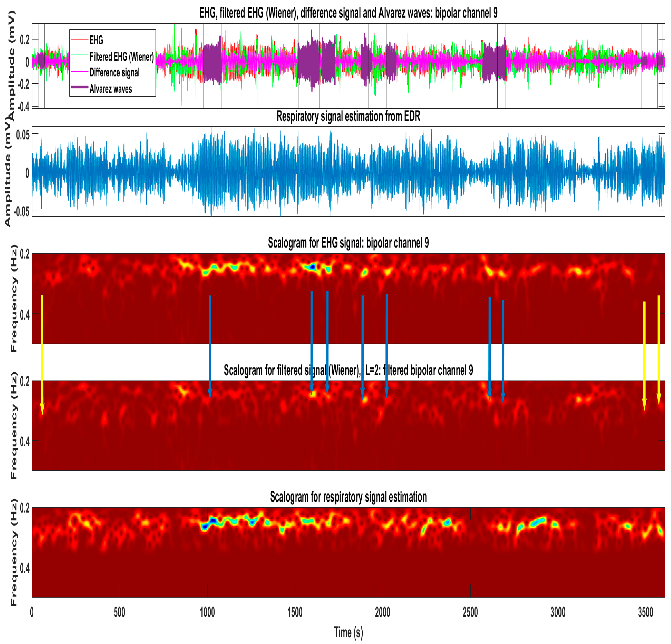Viewport: 671px width, 644px height.
Task: Select the 'Filtered EHG (Wiener)' legend label
Action: click(x=121, y=56)
